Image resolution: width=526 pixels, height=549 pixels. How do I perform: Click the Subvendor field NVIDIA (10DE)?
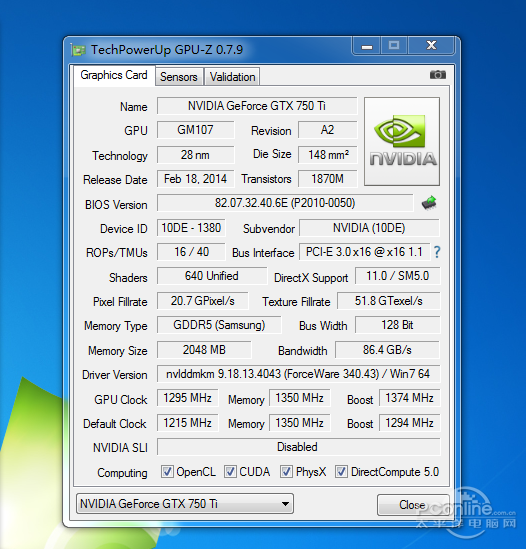[x=369, y=228]
